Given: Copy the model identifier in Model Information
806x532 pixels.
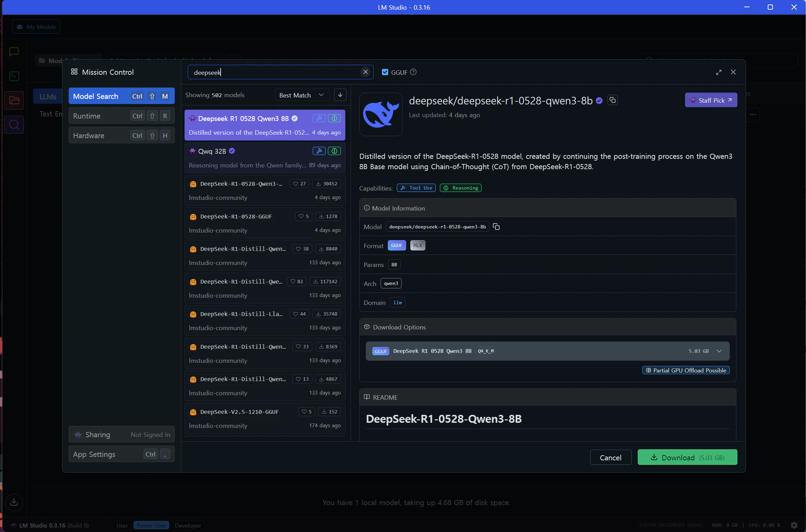Looking at the screenshot, I should click(496, 227).
